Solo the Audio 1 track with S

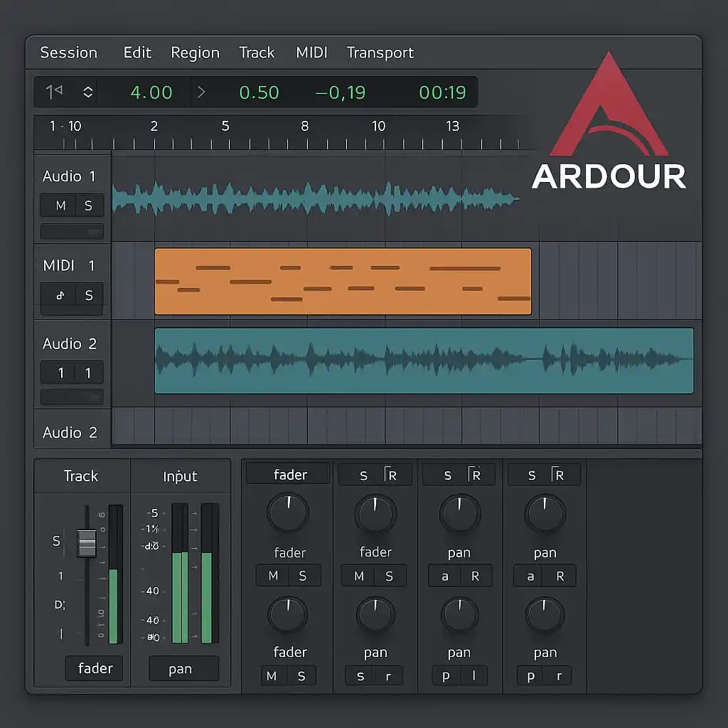coord(89,205)
